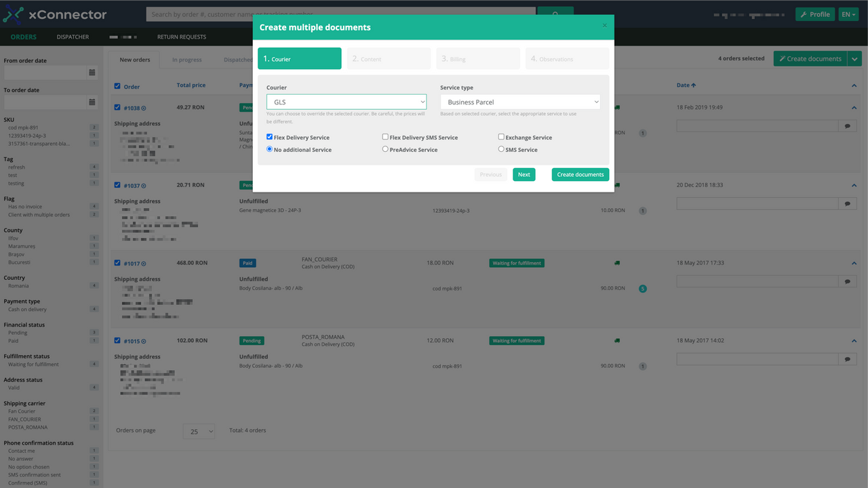Select the SMS Service radio button
This screenshot has height=488, width=868.
click(501, 149)
